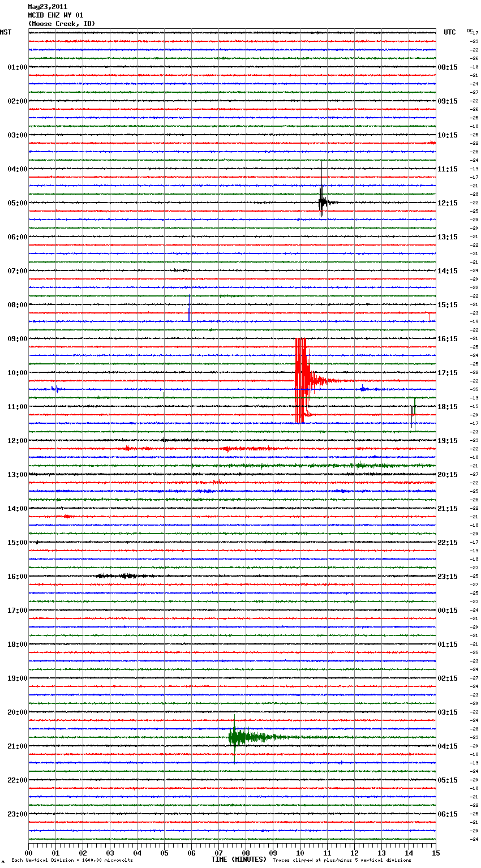Click the 03:00 MST time label
Viewport: 481px width, 868px height.
coord(17,135)
